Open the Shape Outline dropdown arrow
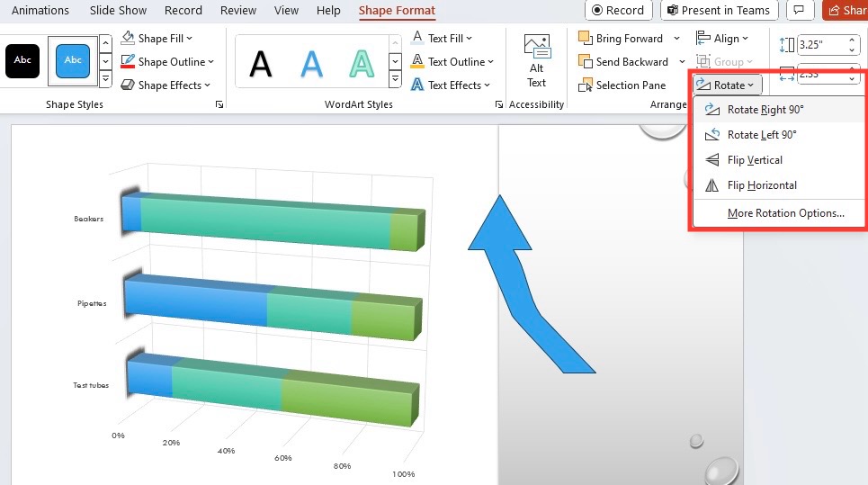Viewport: 868px width, 485px height. pyautogui.click(x=210, y=62)
